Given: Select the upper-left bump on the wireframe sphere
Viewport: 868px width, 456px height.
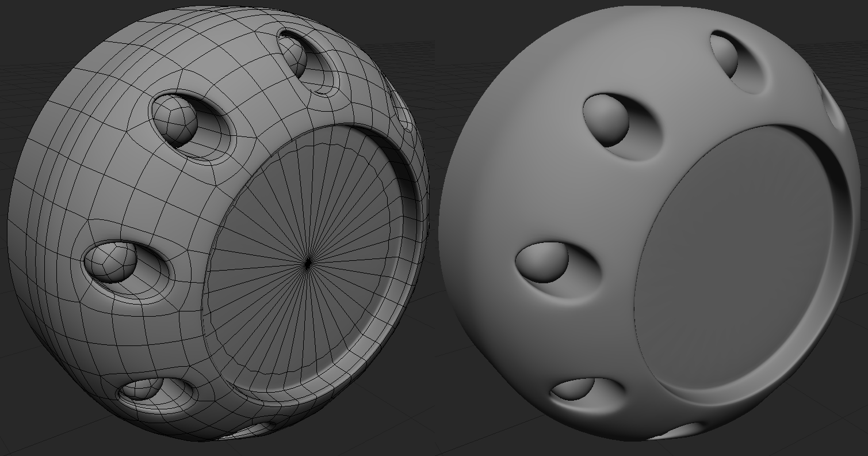Looking at the screenshot, I should 175,119.
